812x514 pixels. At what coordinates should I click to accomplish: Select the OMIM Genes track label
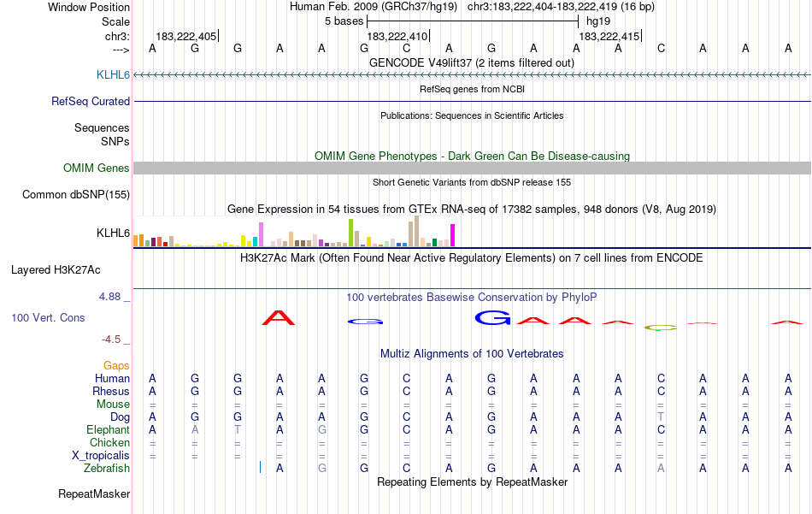[96, 168]
